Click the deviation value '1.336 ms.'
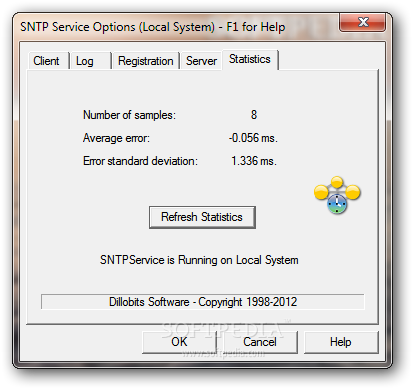 (254, 161)
